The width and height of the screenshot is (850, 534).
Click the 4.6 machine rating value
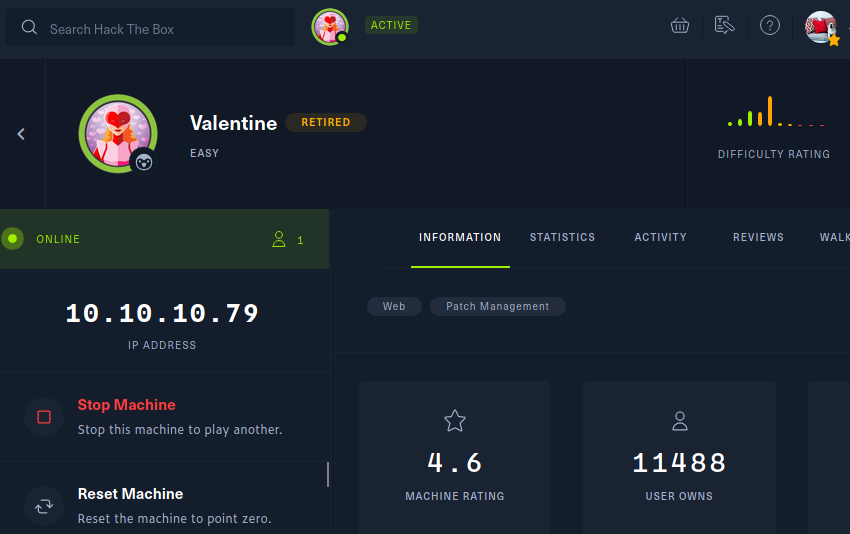point(455,462)
